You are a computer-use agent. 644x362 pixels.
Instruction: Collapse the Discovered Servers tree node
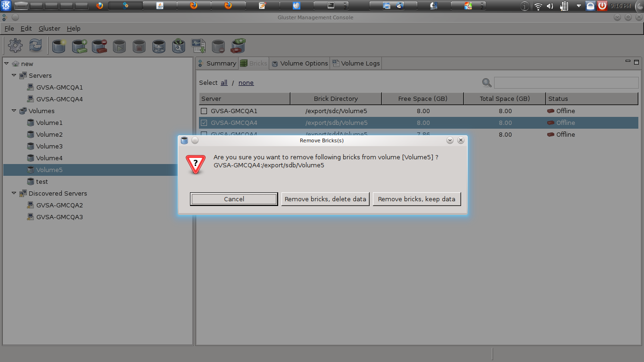point(14,193)
